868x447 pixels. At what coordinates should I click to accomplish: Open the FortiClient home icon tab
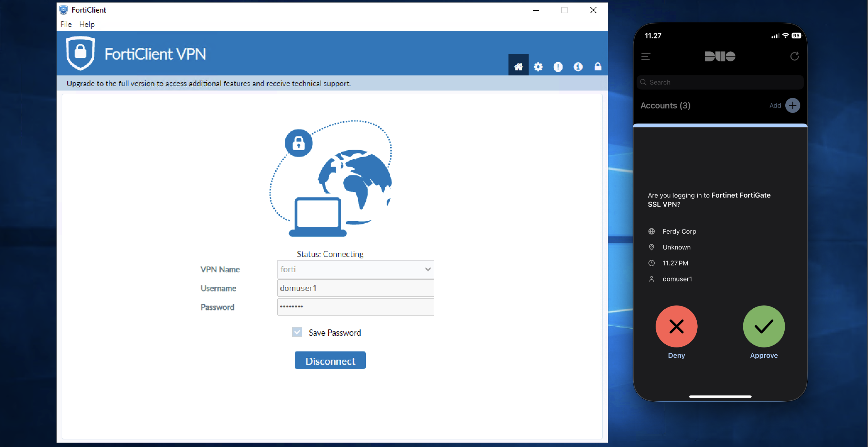tap(518, 66)
